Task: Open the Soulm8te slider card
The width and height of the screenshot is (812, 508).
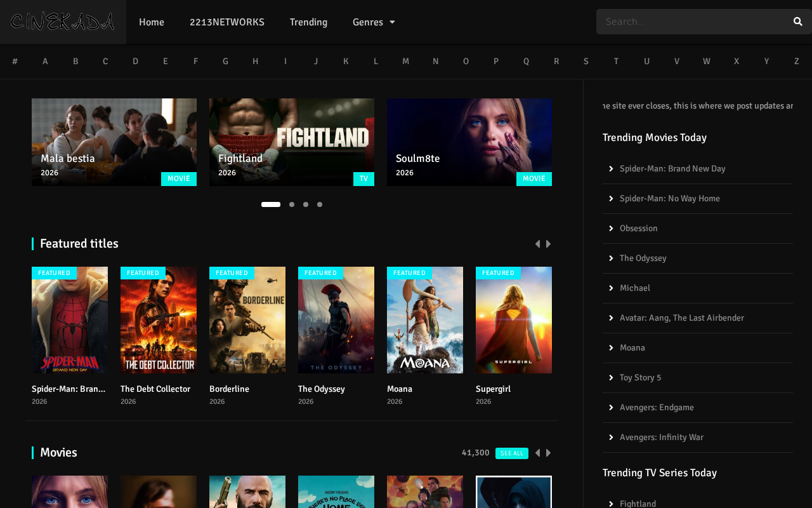Action: click(x=469, y=142)
